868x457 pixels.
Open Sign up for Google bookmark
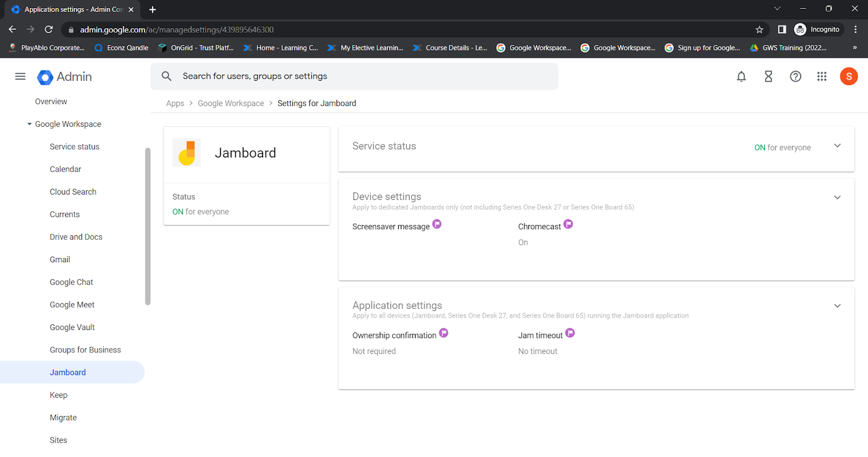click(703, 48)
